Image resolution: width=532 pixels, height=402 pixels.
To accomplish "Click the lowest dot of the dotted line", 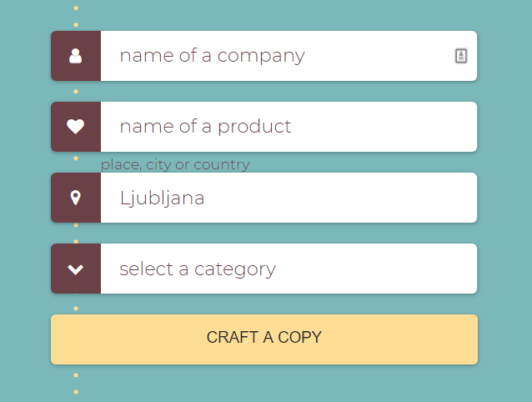I will (x=76, y=391).
